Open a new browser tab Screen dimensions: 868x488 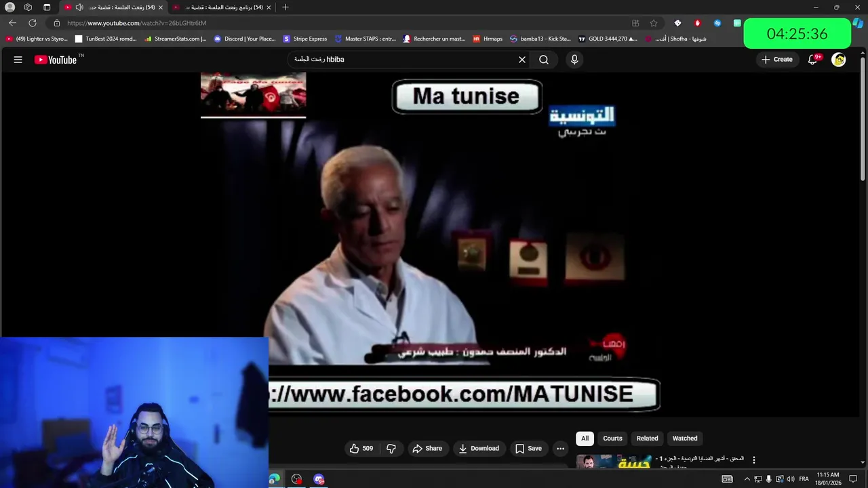click(x=285, y=7)
